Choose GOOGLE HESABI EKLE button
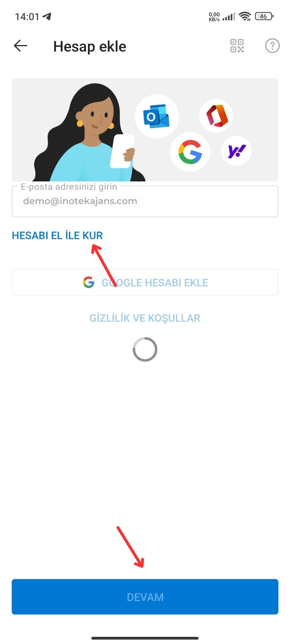The width and height of the screenshot is (290, 644). (145, 282)
